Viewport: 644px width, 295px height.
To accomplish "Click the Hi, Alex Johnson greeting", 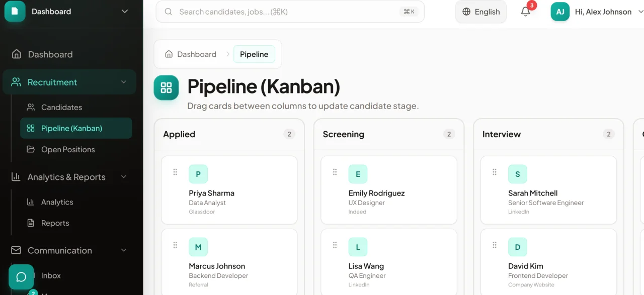I will click(x=603, y=12).
